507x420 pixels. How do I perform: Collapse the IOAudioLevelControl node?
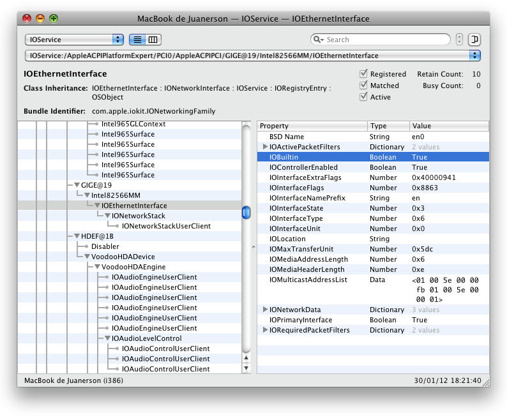click(x=108, y=338)
